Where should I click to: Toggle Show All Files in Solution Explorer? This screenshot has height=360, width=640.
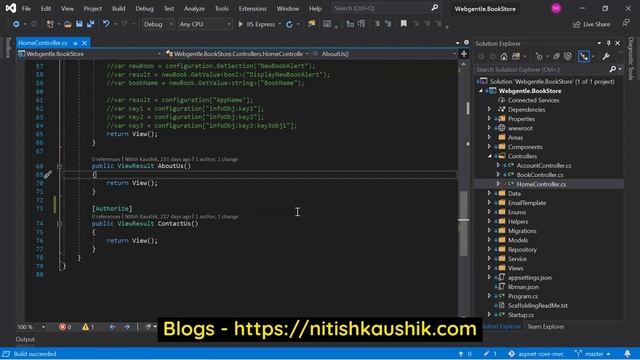click(568, 56)
